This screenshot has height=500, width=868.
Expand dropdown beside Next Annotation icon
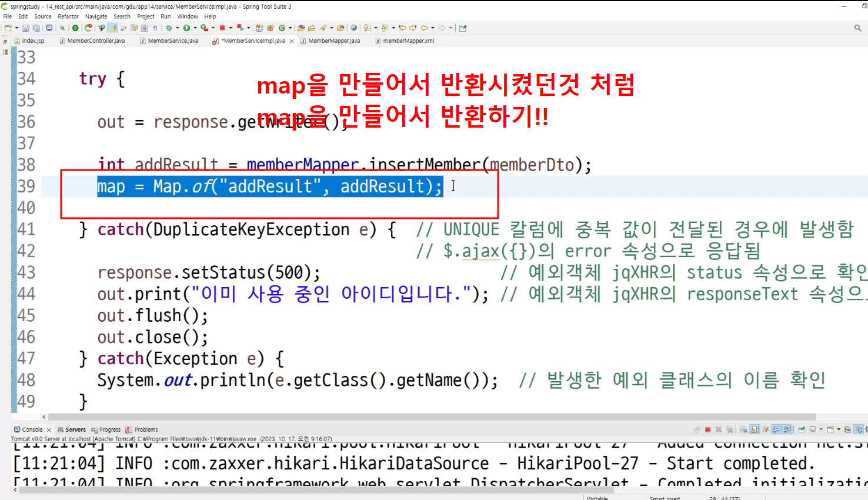375,28
